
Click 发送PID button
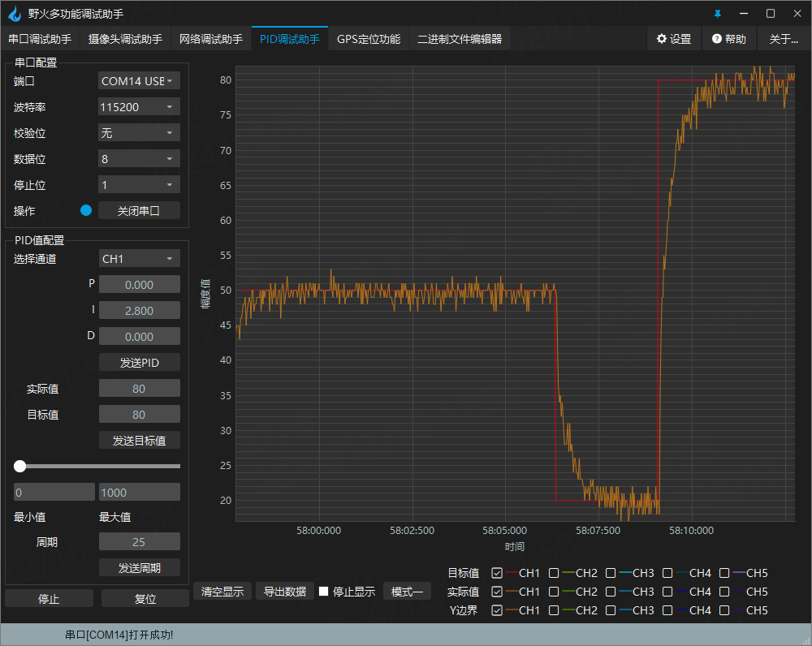[140, 362]
